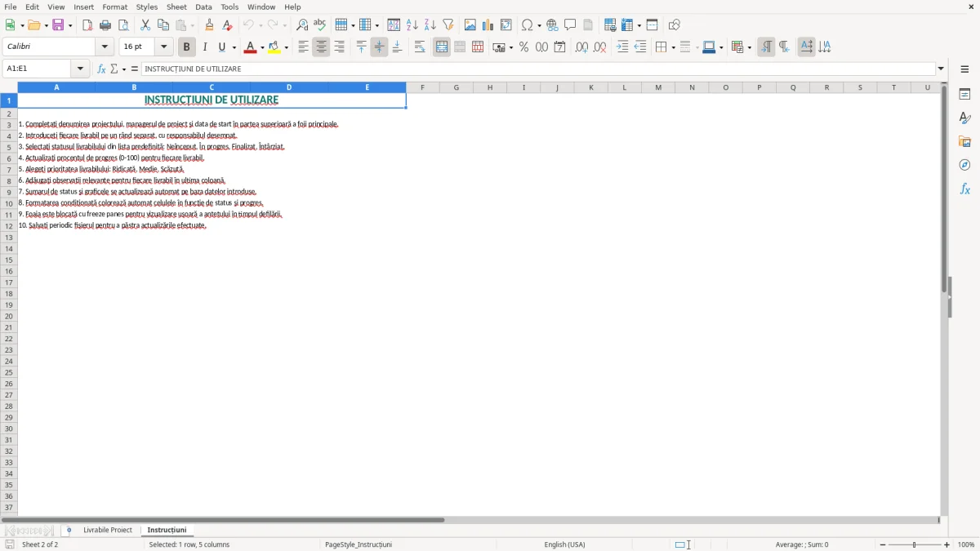Image resolution: width=980 pixels, height=551 pixels.
Task: Toggle Italic formatting
Action: click(204, 47)
